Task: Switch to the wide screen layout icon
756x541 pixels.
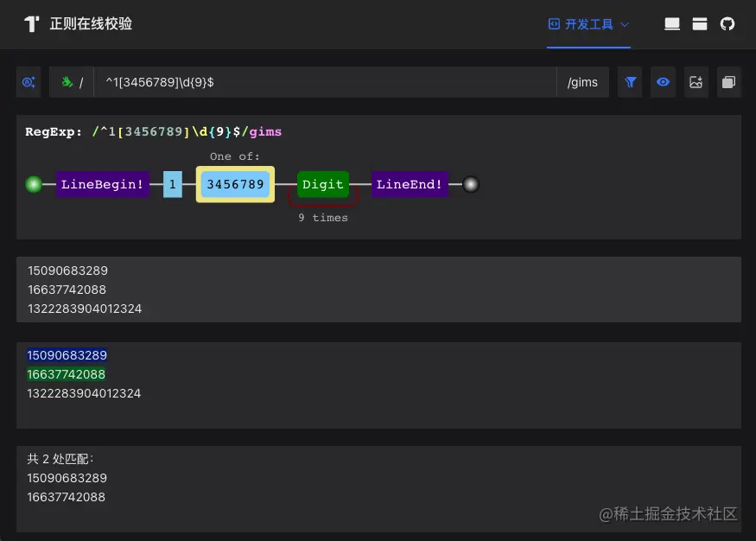Action: [672, 23]
